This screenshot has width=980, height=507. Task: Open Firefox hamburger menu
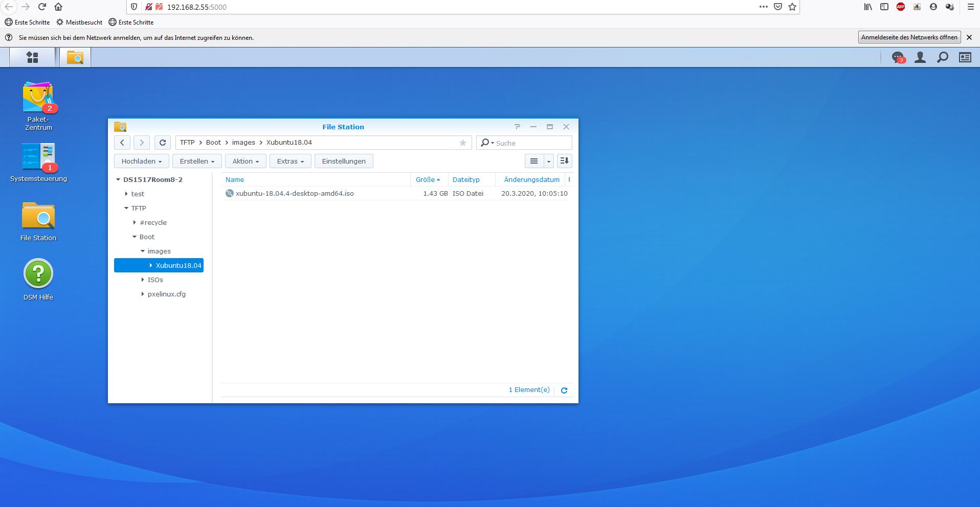coord(970,7)
